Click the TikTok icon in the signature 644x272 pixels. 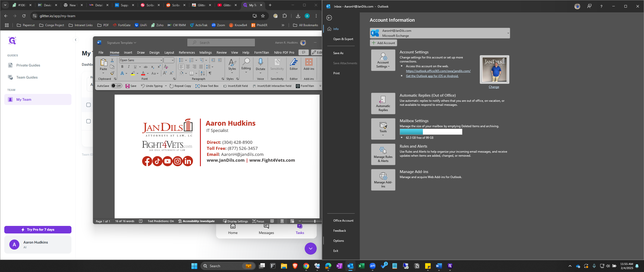[157, 161]
